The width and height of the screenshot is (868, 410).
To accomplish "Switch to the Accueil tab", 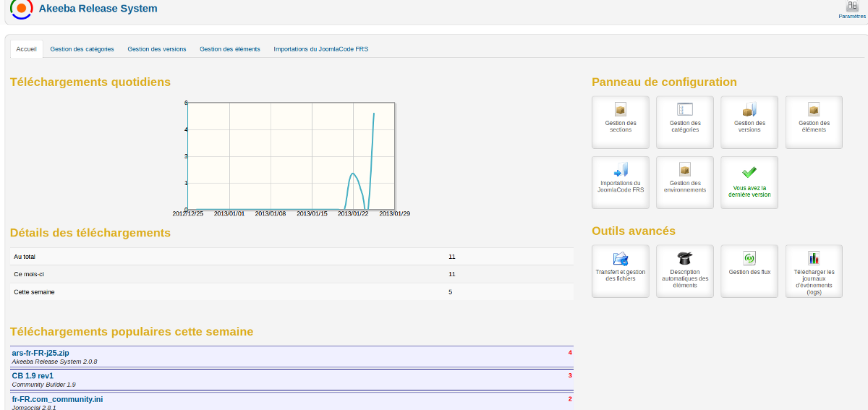I will 26,49.
